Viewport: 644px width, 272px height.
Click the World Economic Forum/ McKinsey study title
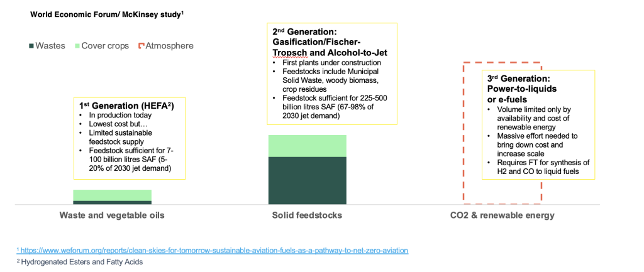(107, 15)
